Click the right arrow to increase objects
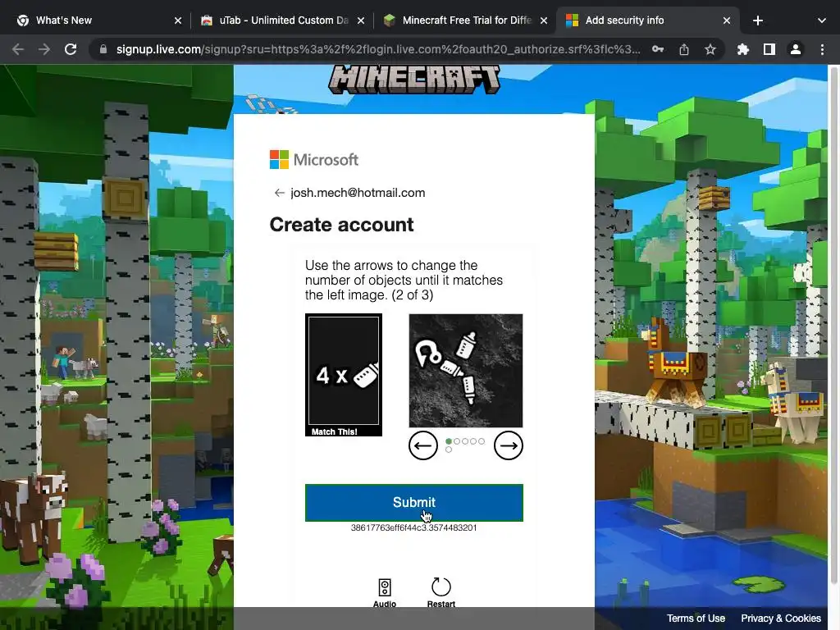Image resolution: width=840 pixels, height=630 pixels. point(509,445)
